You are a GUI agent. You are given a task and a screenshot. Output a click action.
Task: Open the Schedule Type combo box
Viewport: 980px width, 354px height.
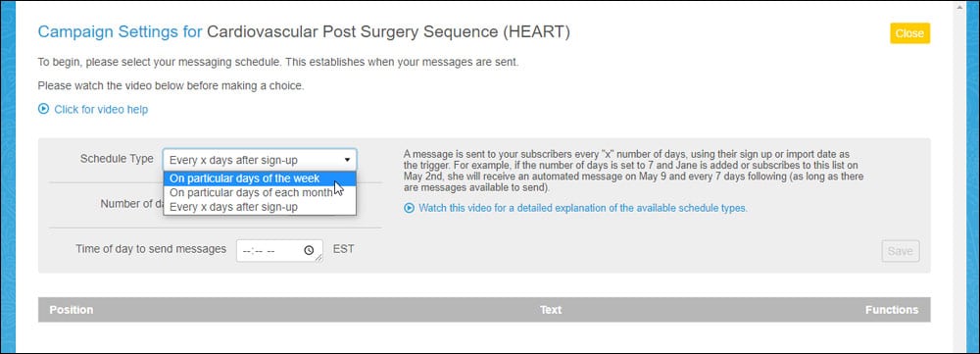(x=260, y=160)
